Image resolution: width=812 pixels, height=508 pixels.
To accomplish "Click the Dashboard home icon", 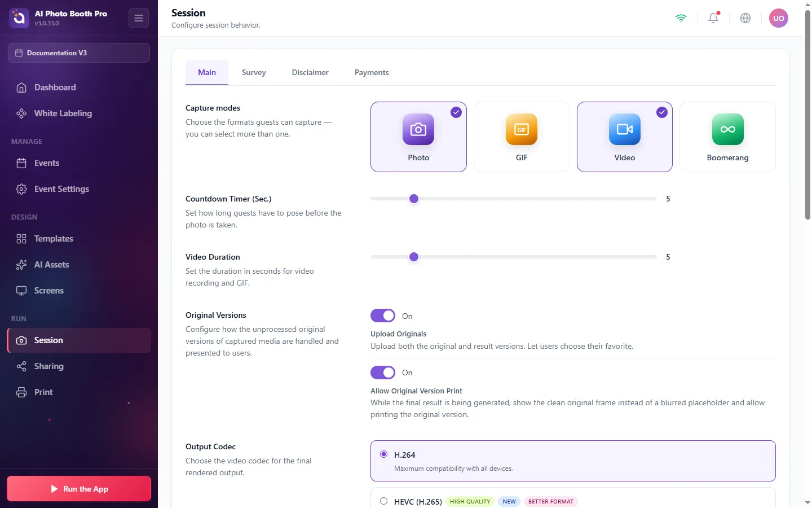I will pos(21,87).
